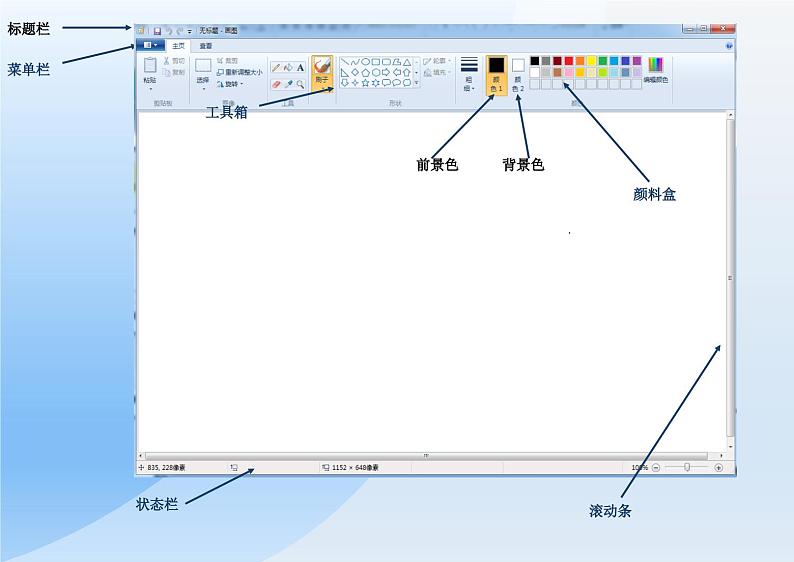Select the Rectangle shape

click(x=375, y=62)
